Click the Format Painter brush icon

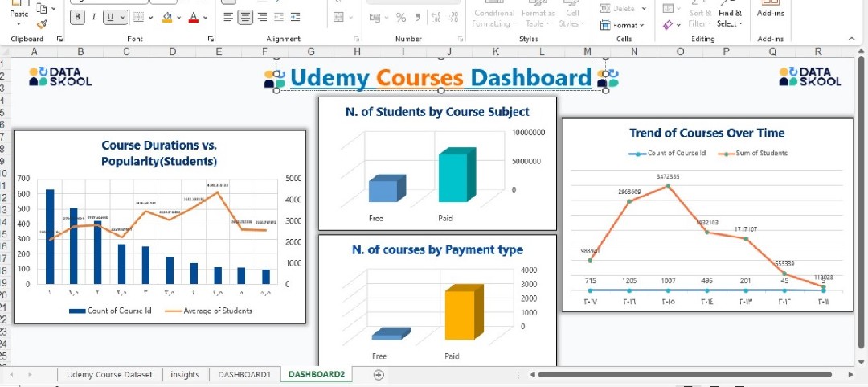pos(42,24)
